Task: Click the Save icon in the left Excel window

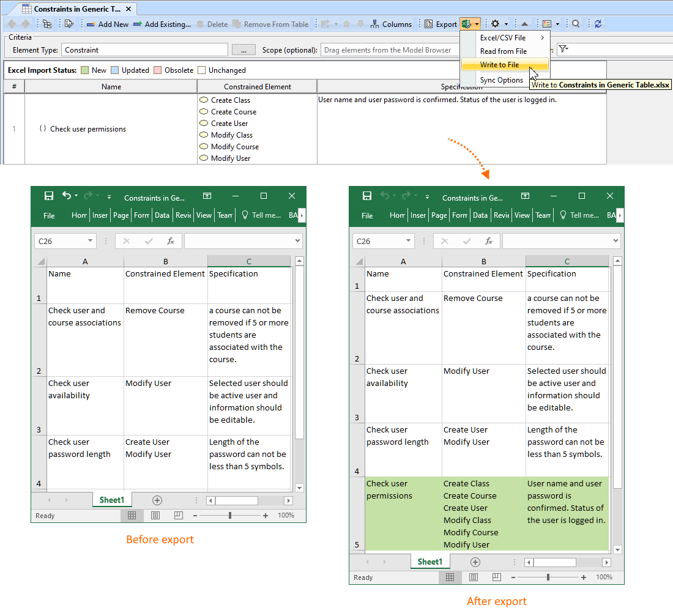Action: (49, 196)
